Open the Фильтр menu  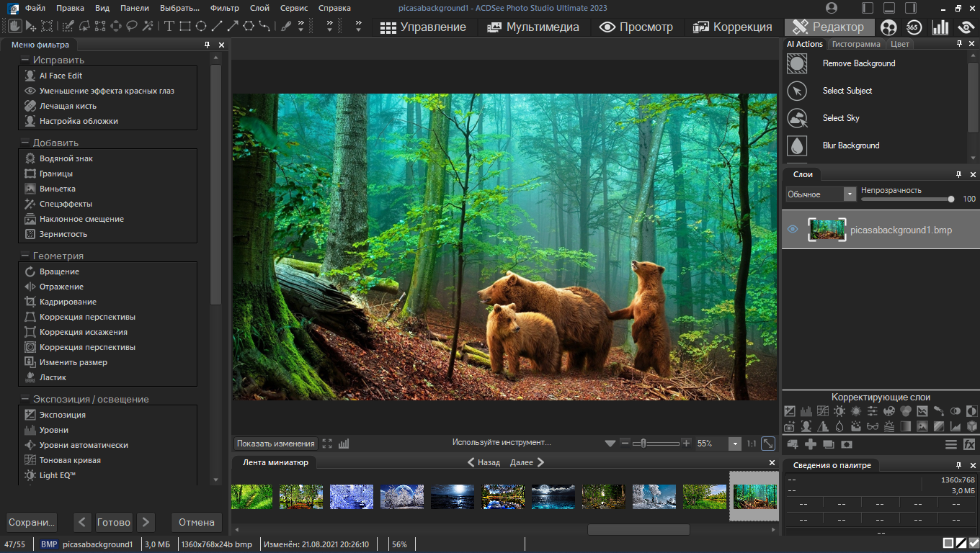pos(225,8)
